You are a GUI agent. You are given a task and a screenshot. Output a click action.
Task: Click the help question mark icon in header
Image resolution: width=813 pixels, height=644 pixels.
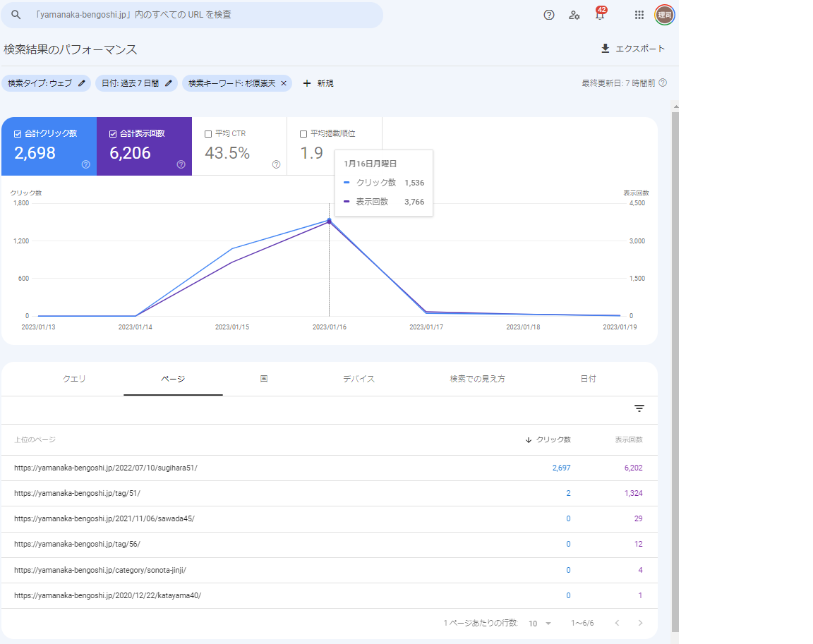click(549, 15)
